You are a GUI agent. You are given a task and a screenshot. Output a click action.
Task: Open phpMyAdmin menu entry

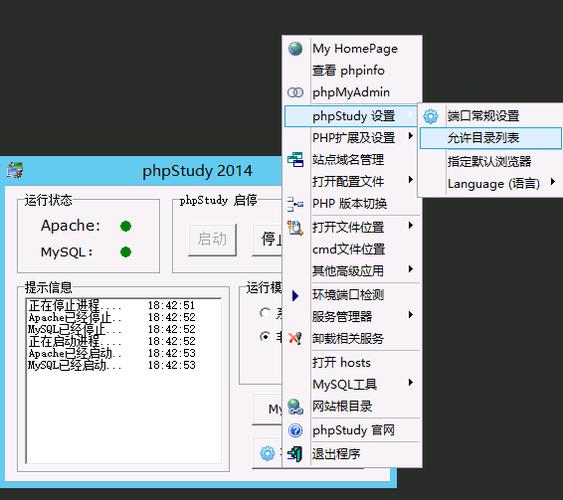point(352,93)
